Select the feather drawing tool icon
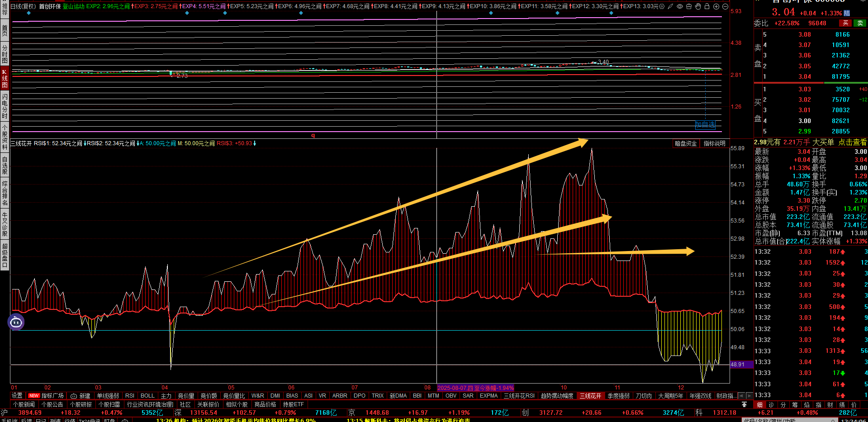Image resolution: width=868 pixels, height=422 pixels. (x=671, y=6)
